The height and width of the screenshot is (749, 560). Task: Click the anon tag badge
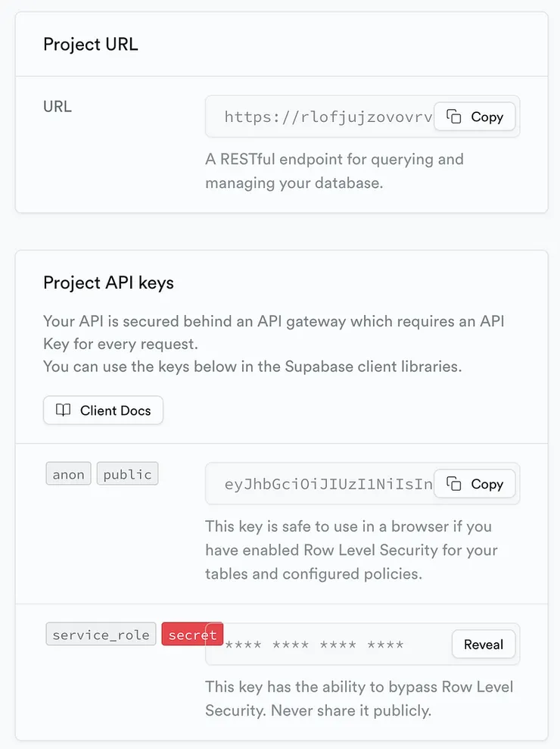68,475
